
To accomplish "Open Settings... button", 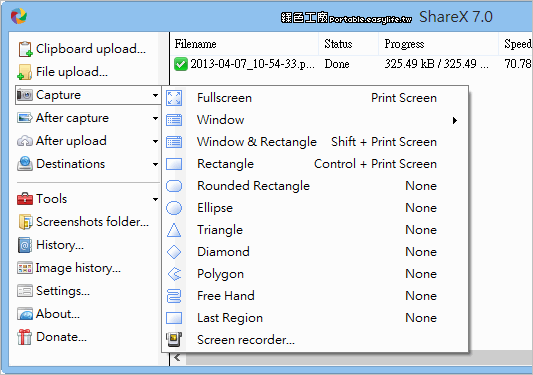I will [54, 291].
